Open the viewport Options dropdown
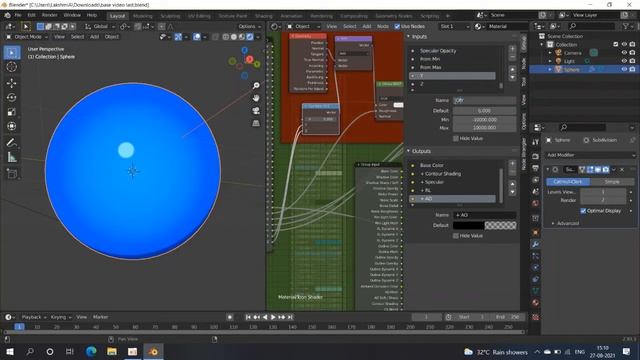The image size is (640, 360). tap(250, 27)
